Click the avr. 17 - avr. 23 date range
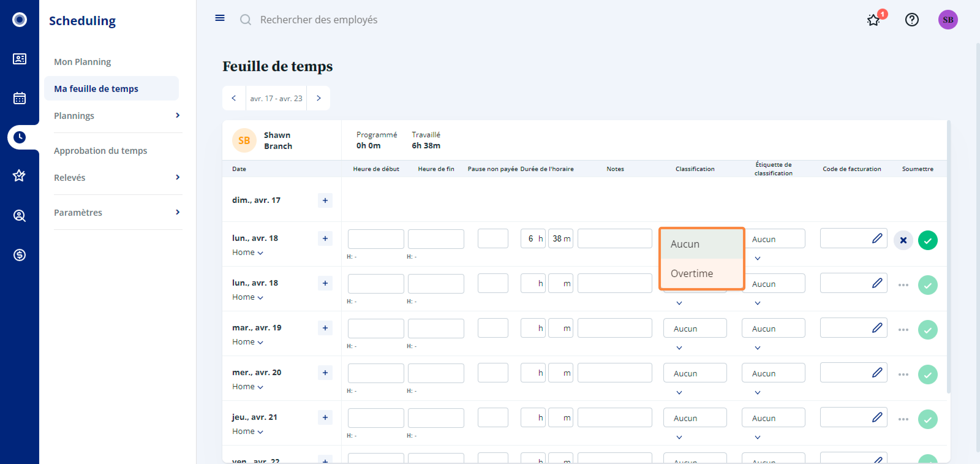The image size is (980, 464). 276,99
